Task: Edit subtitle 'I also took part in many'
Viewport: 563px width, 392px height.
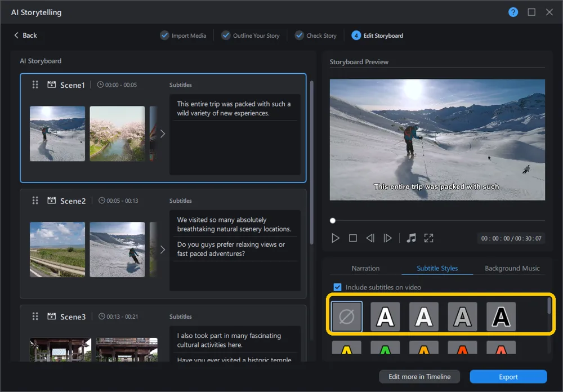Action: pyautogui.click(x=235, y=340)
